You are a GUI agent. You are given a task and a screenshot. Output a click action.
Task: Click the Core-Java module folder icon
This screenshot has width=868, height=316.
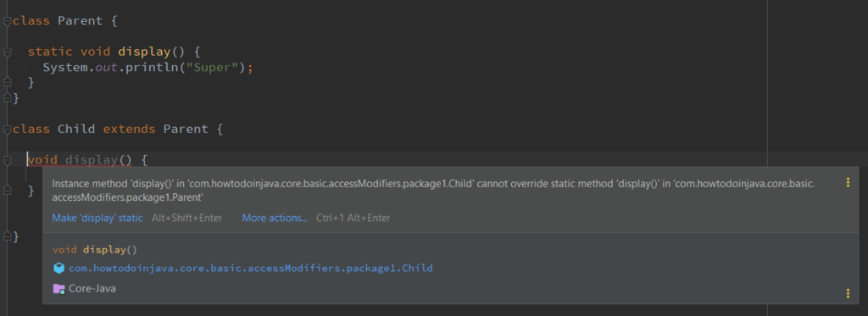[58, 288]
